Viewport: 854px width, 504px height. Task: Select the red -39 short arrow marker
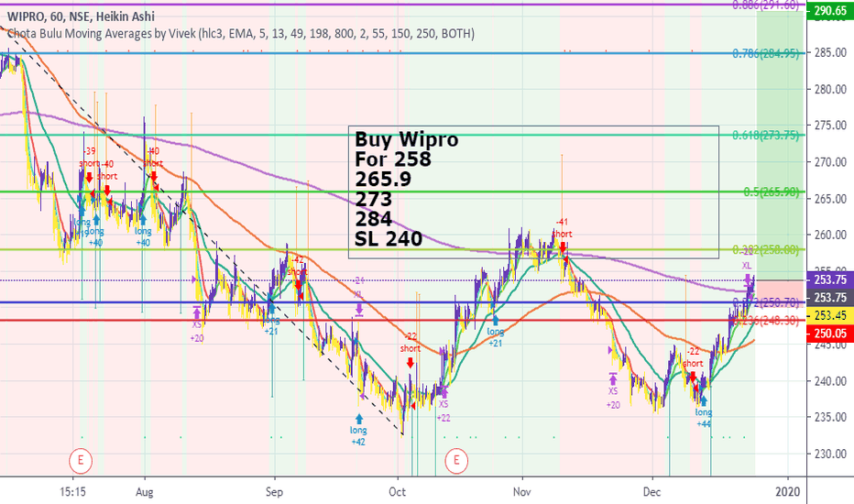coord(89,177)
